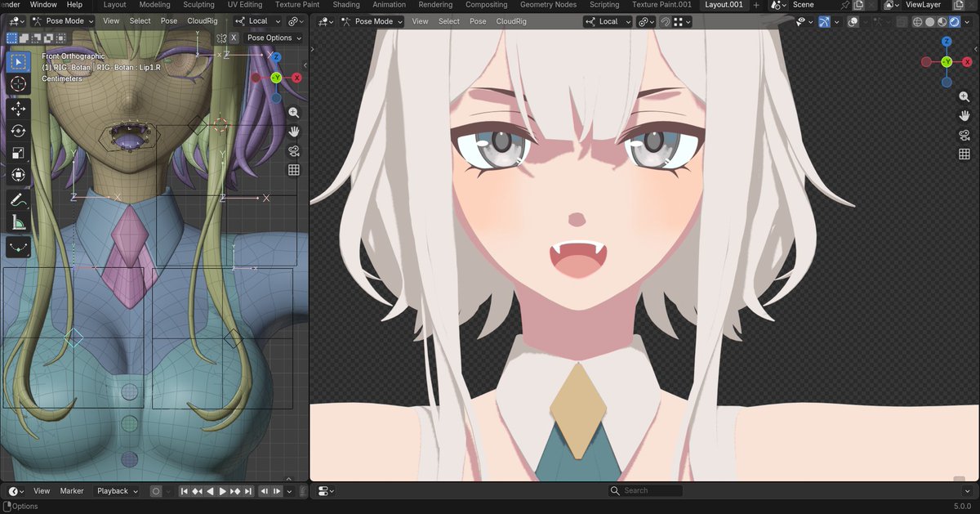This screenshot has width=980, height=514.
Task: Play animation in reverse
Action: click(210, 491)
